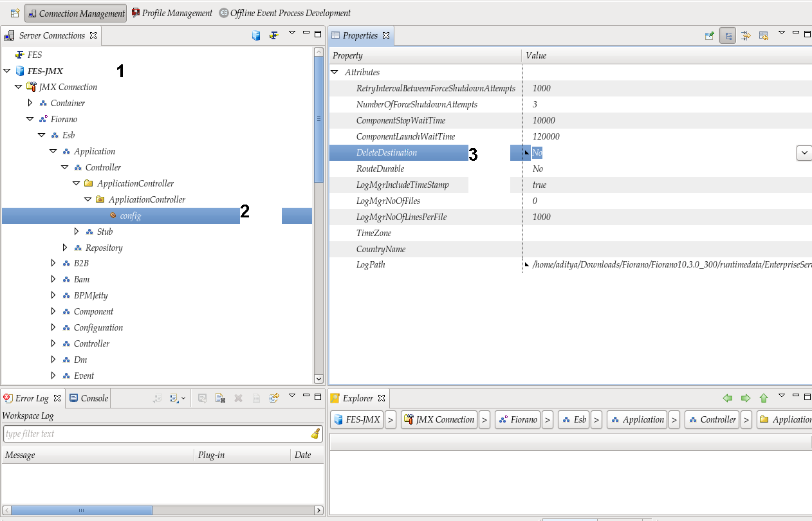Close the Properties view tab
812x521 pixels.
pos(386,35)
